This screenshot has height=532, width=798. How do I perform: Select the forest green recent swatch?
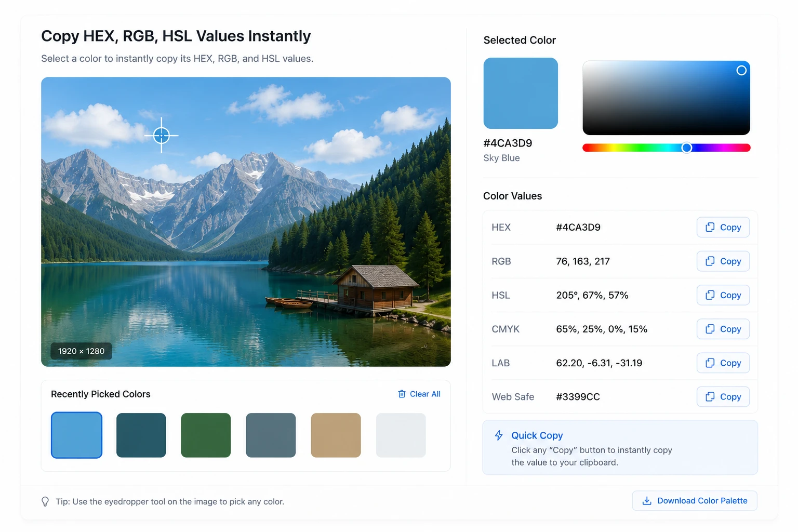[206, 435]
